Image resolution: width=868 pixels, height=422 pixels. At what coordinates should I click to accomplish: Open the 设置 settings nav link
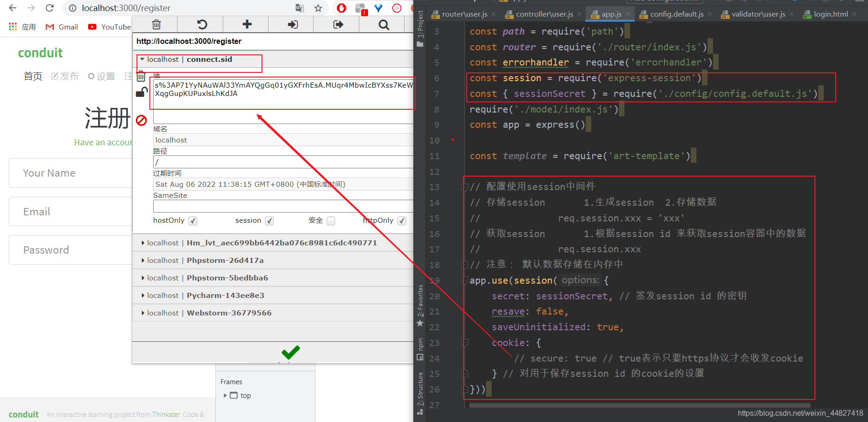point(101,76)
